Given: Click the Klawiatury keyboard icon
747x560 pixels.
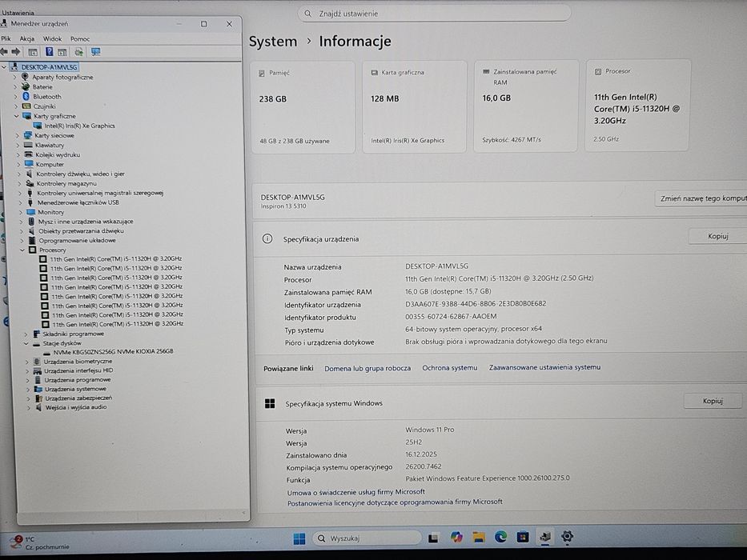Looking at the screenshot, I should click(x=29, y=145).
